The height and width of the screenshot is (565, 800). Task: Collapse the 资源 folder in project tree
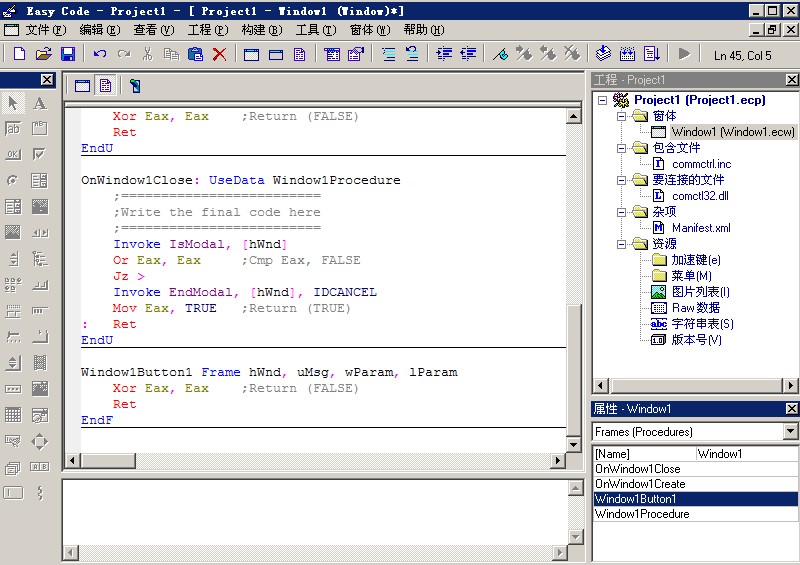click(x=621, y=244)
